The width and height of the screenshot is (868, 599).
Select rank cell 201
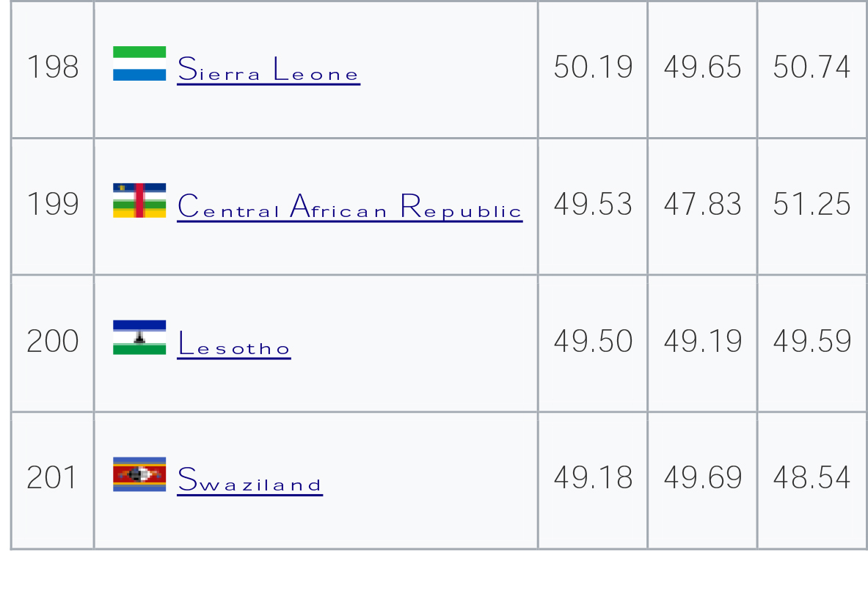click(x=53, y=480)
